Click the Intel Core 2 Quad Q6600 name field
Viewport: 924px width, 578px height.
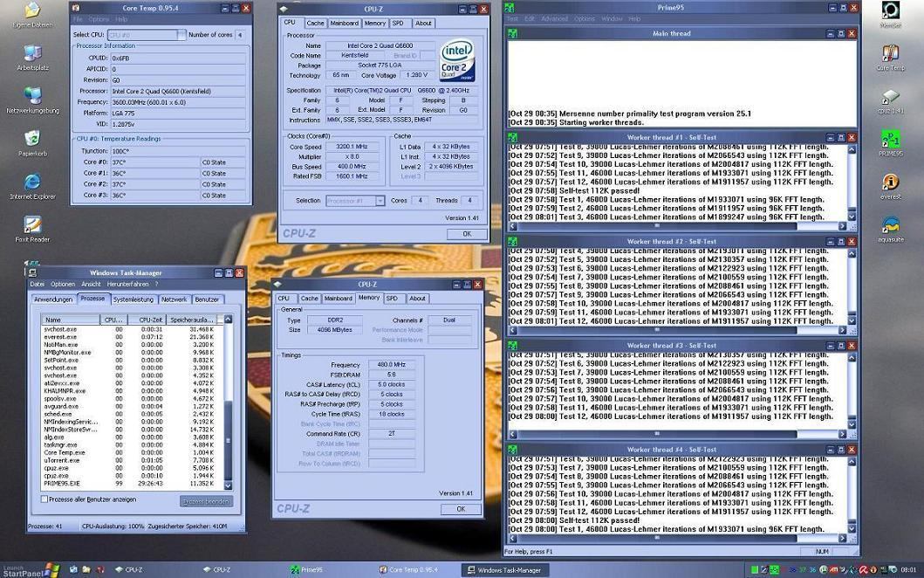(x=380, y=45)
